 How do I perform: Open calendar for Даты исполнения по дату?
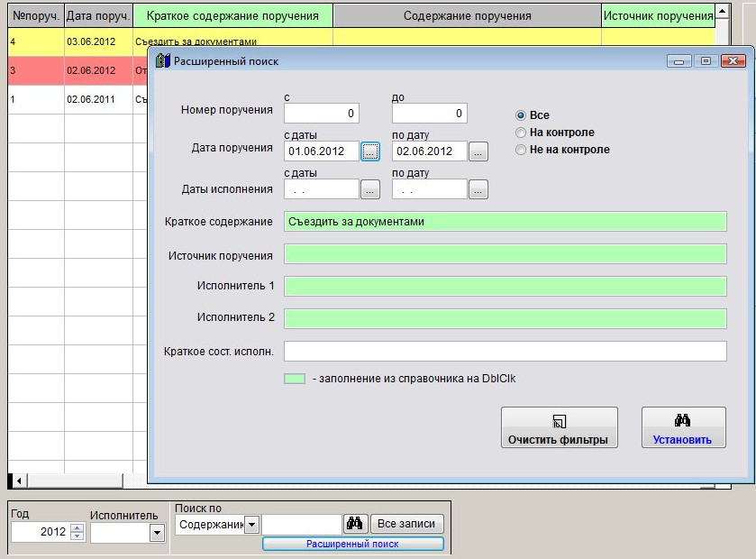point(478,189)
